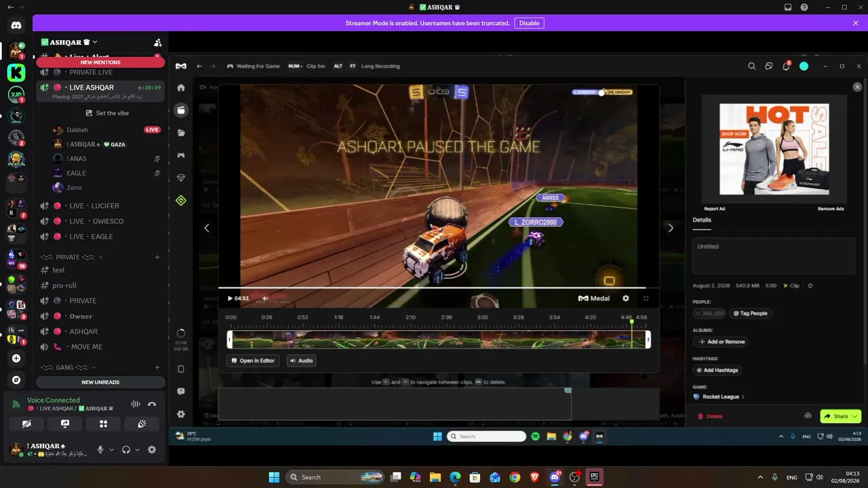The width and height of the screenshot is (868, 488).
Task: Open the soundboard icon in voice panel
Action: [x=142, y=424]
